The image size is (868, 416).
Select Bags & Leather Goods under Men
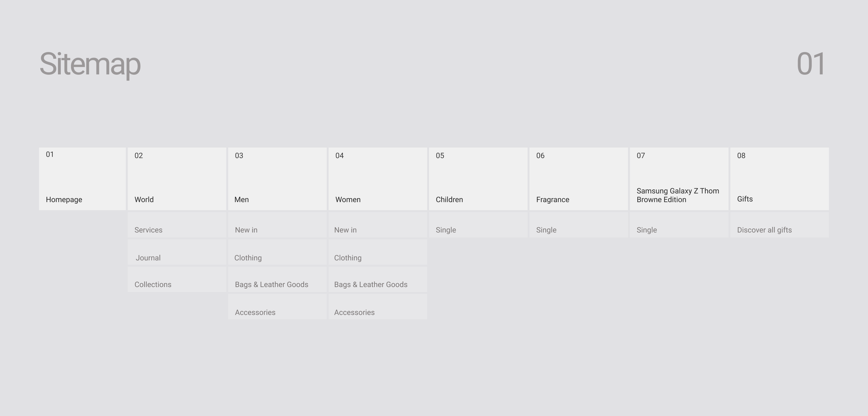click(277, 280)
